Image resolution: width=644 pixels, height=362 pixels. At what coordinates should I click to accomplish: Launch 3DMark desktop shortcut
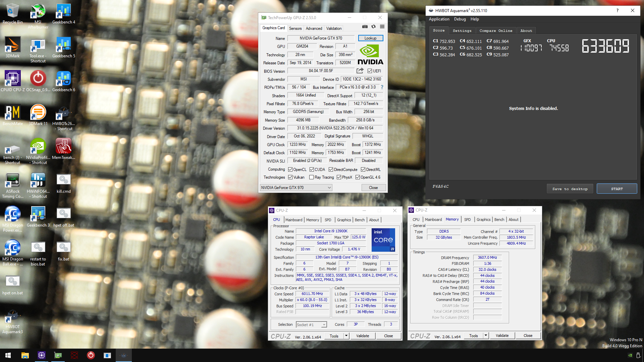point(12,47)
